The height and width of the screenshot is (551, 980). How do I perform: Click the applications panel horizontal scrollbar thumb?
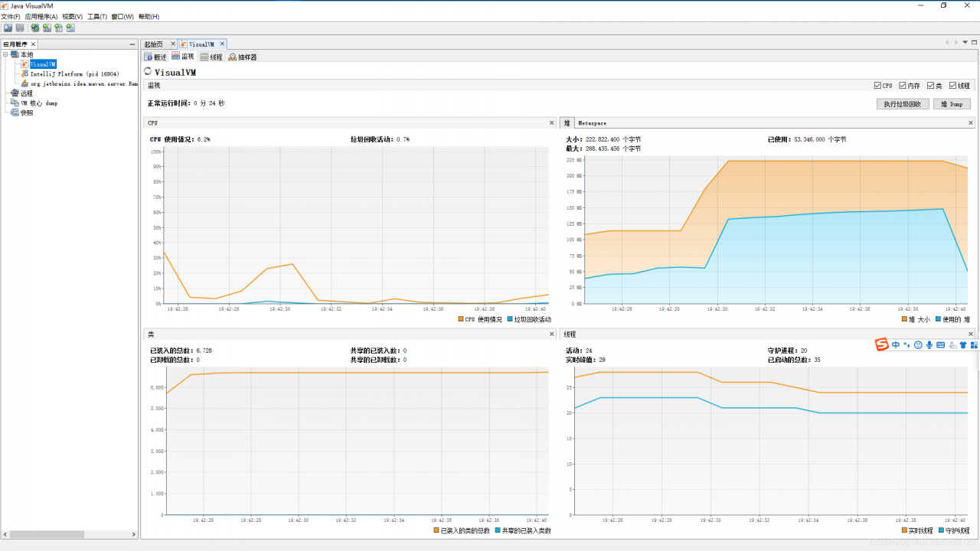tap(46, 534)
